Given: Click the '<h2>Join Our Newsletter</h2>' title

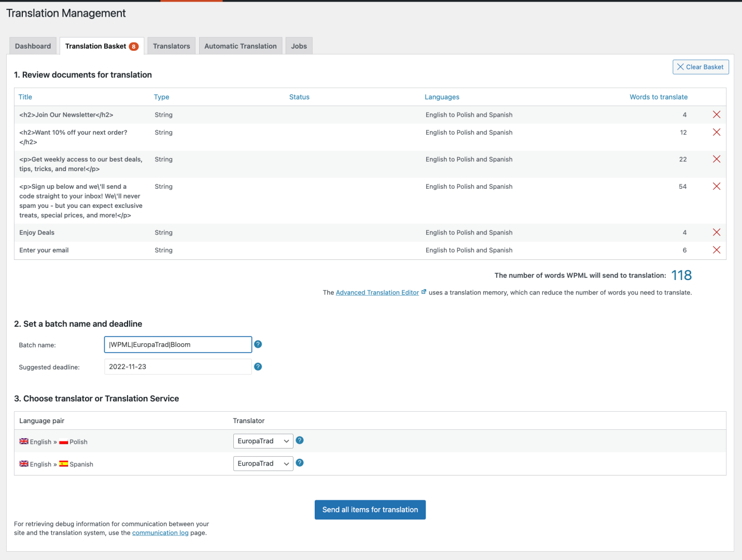Looking at the screenshot, I should point(66,115).
